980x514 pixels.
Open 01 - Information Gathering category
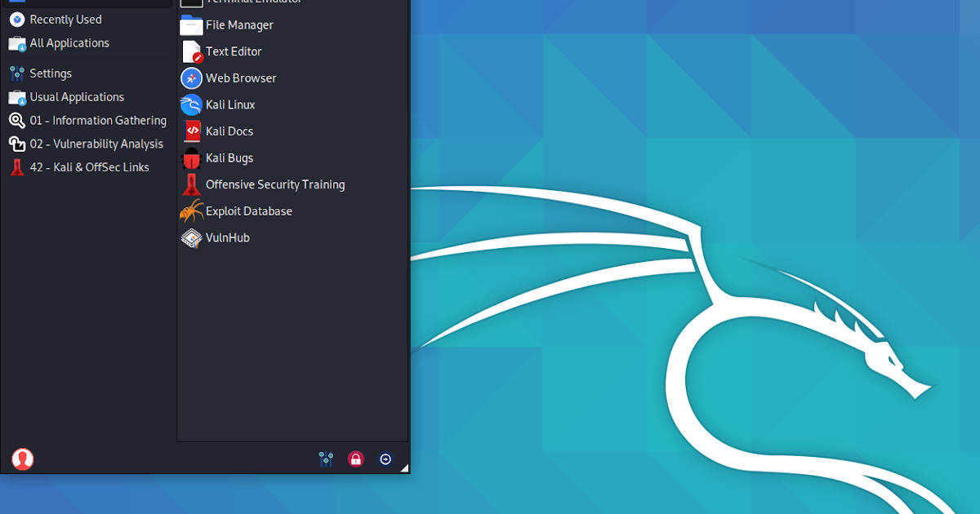coord(88,121)
